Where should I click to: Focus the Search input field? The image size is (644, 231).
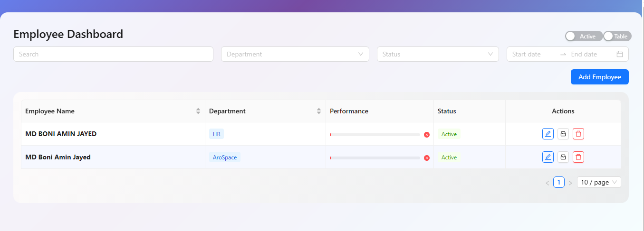click(x=113, y=54)
